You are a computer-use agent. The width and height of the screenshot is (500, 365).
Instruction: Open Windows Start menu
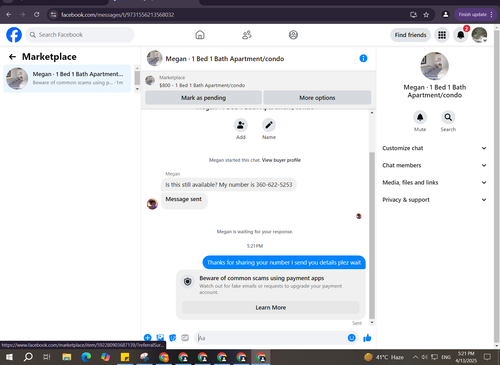pos(9,357)
